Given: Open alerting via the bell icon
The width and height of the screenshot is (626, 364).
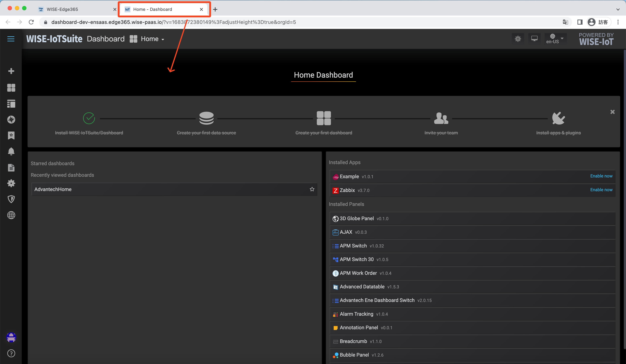Looking at the screenshot, I should pyautogui.click(x=11, y=151).
